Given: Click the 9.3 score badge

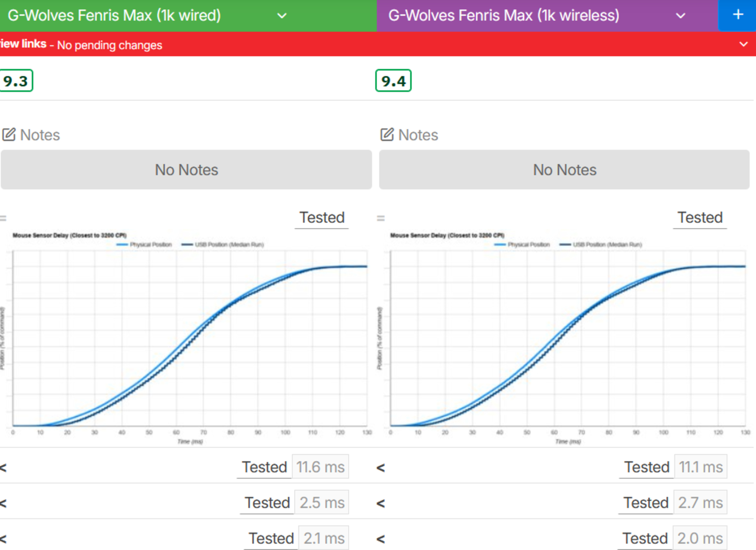Looking at the screenshot, I should [16, 81].
